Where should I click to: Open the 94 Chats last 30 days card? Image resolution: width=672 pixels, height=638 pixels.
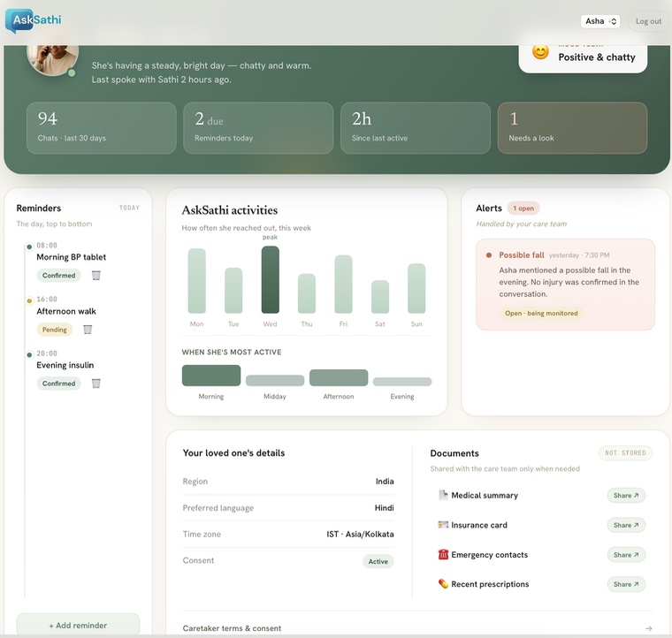point(101,128)
